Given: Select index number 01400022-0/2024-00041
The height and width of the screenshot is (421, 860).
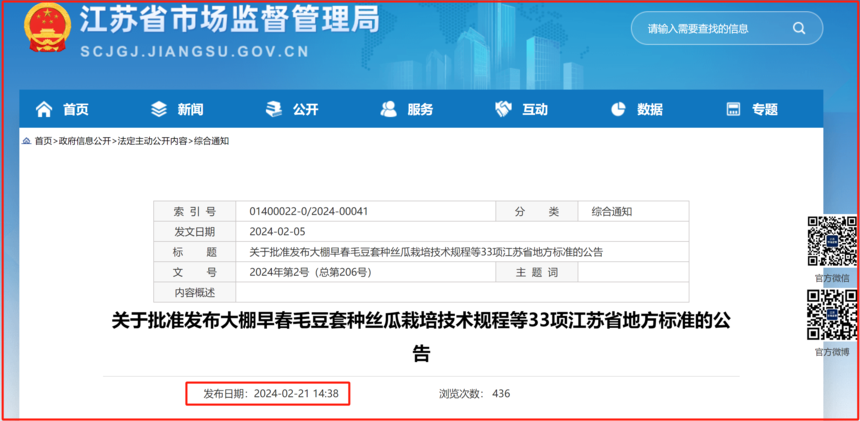Looking at the screenshot, I should [308, 212].
